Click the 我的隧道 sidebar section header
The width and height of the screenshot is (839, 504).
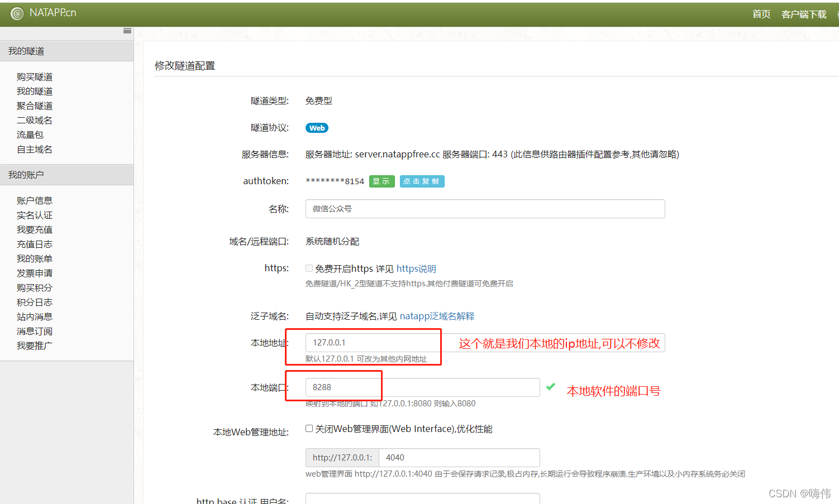tap(66, 51)
